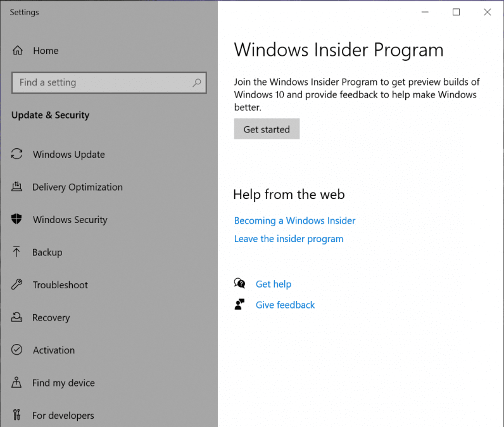Image resolution: width=504 pixels, height=427 pixels.
Task: Open the Troubleshoot settings
Action: click(60, 285)
